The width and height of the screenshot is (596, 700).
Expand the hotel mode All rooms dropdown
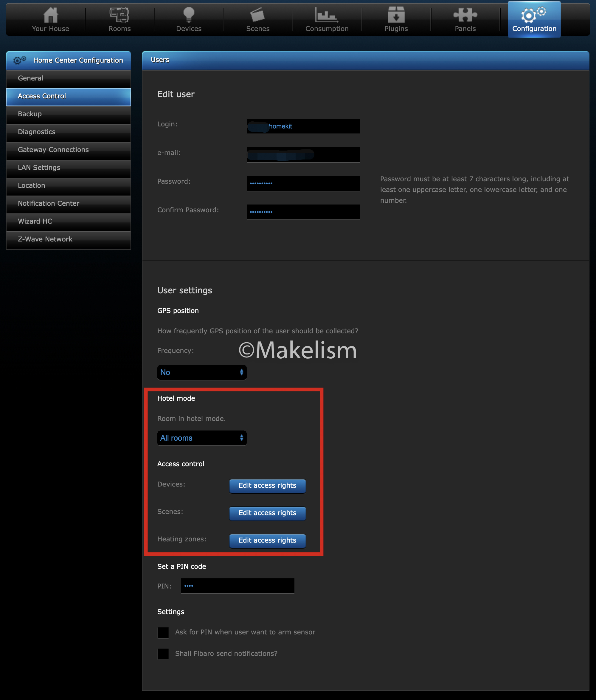pyautogui.click(x=202, y=438)
